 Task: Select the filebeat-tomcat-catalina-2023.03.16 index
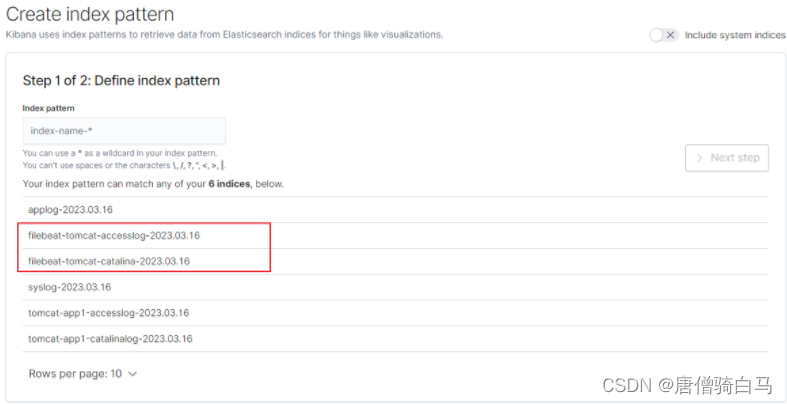109,262
